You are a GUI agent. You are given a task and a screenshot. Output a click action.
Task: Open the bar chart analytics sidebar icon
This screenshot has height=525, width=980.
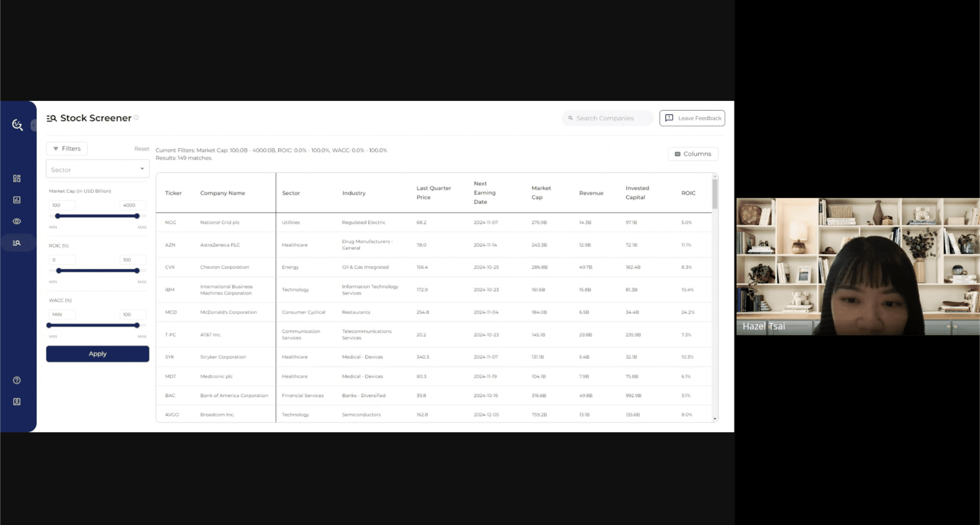[x=17, y=200]
